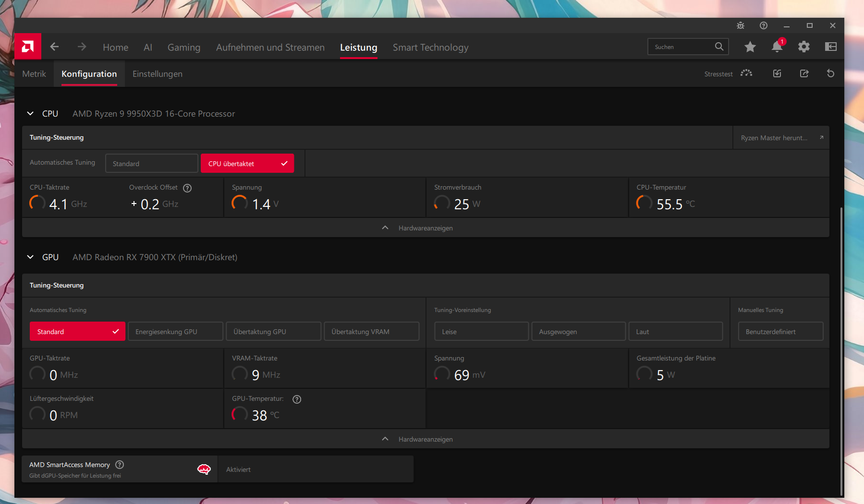Click the AMD logo icon
The width and height of the screenshot is (864, 504).
[28, 47]
